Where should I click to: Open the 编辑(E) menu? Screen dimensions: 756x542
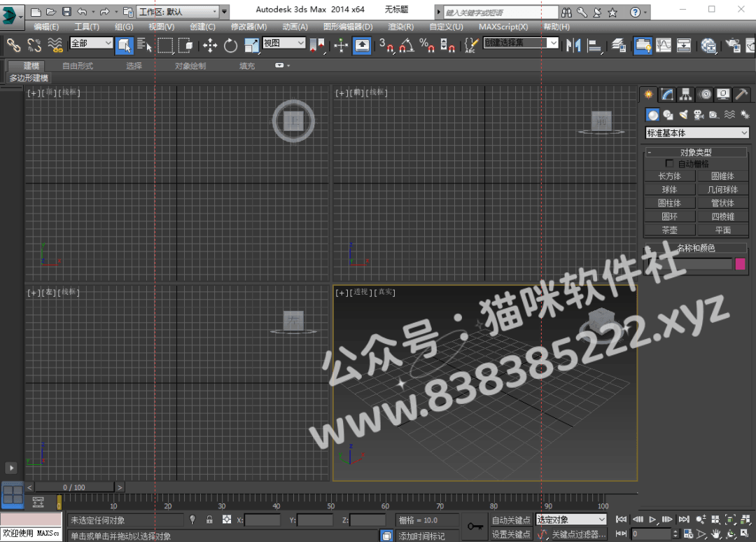(46, 27)
